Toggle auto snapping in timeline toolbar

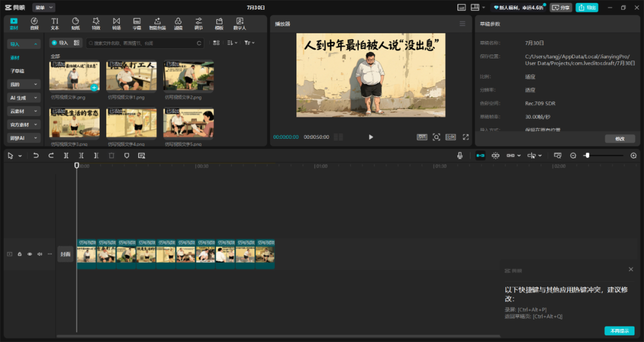pyautogui.click(x=496, y=156)
